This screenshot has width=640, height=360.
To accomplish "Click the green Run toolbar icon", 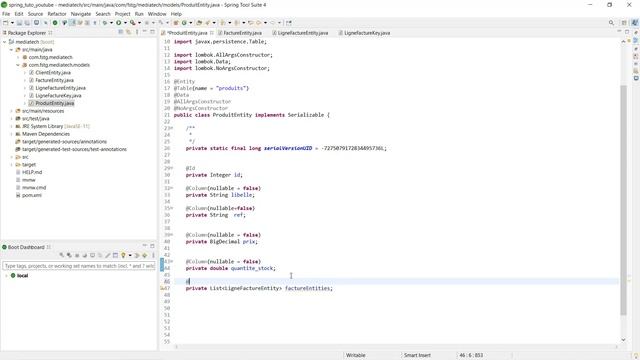I will click(x=118, y=23).
